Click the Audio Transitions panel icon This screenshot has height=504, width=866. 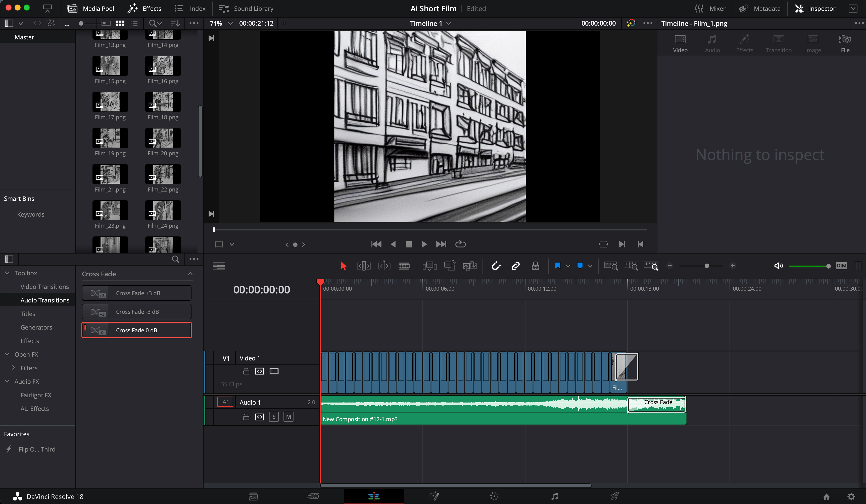click(45, 300)
